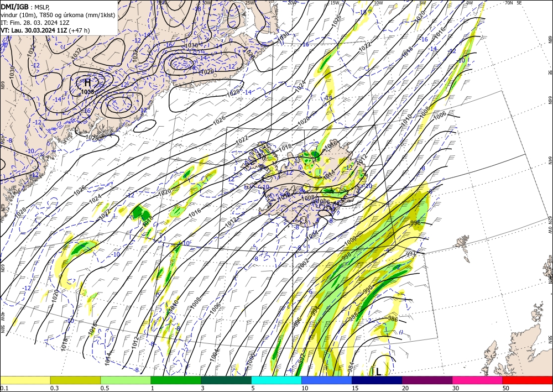Image resolution: width=553 pixels, height=392 pixels.
Task: Click the cyan 5–10 legend swatch
Action: click(x=276, y=380)
